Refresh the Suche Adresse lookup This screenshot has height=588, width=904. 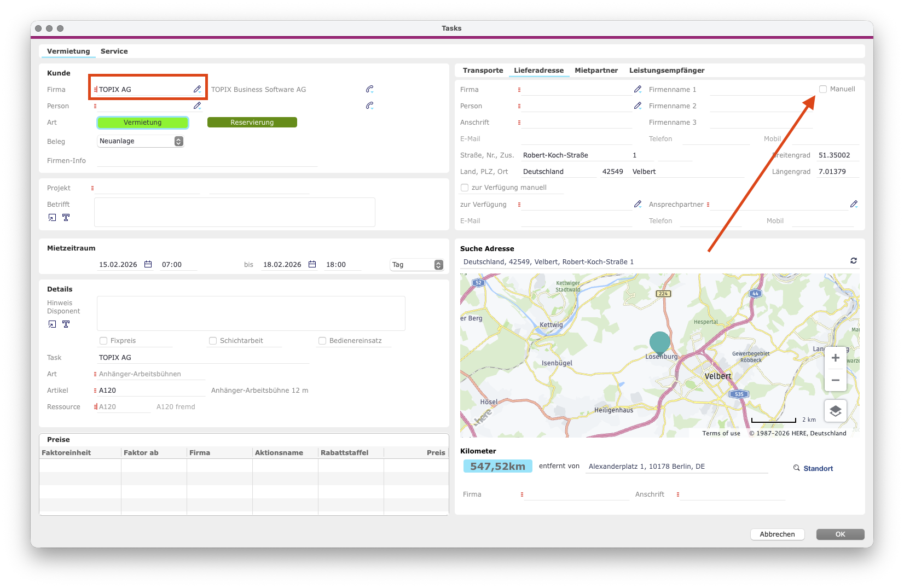[854, 261]
